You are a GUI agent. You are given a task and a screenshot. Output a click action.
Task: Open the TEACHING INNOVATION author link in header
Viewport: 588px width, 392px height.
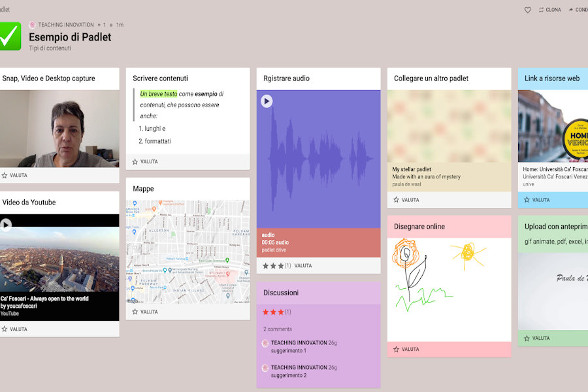pyautogui.click(x=66, y=25)
